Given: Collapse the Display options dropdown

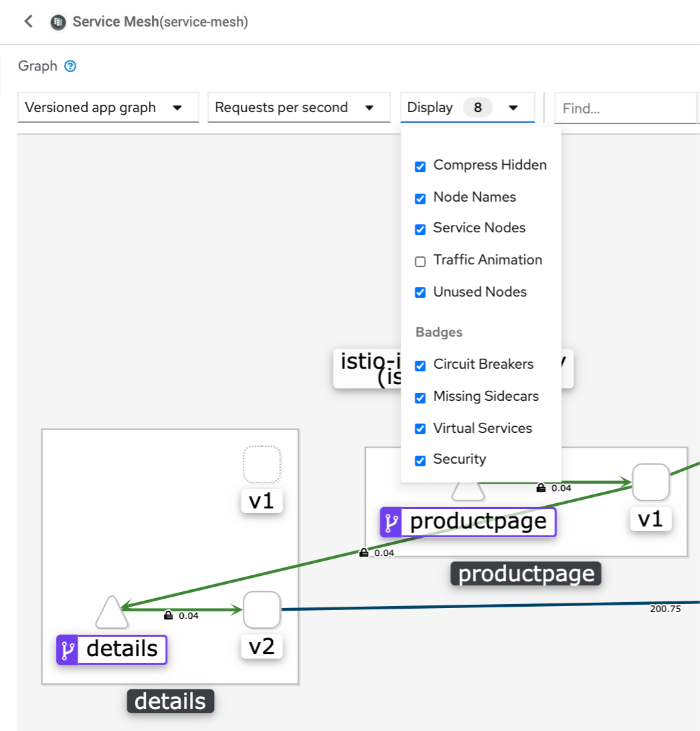Looking at the screenshot, I should tap(467, 108).
